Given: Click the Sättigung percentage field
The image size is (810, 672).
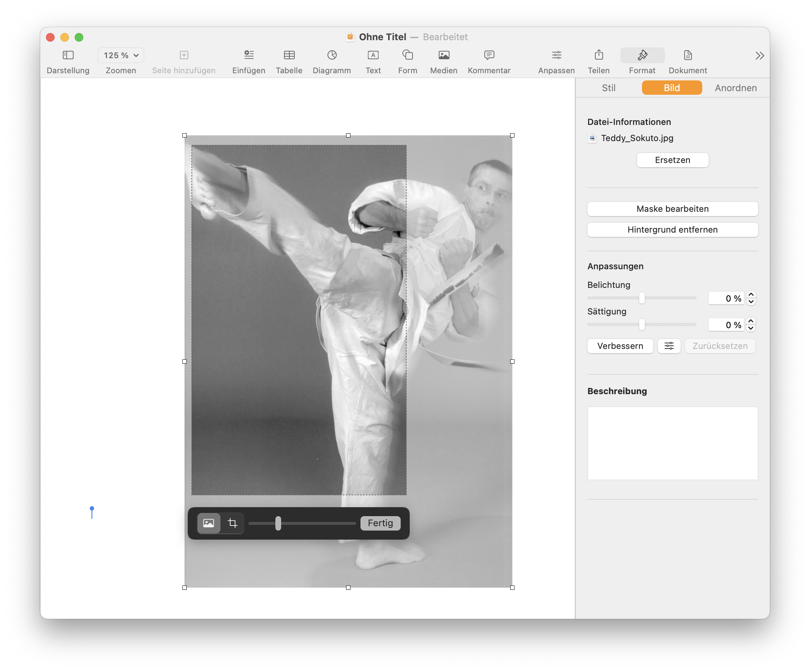Looking at the screenshot, I should tap(726, 325).
